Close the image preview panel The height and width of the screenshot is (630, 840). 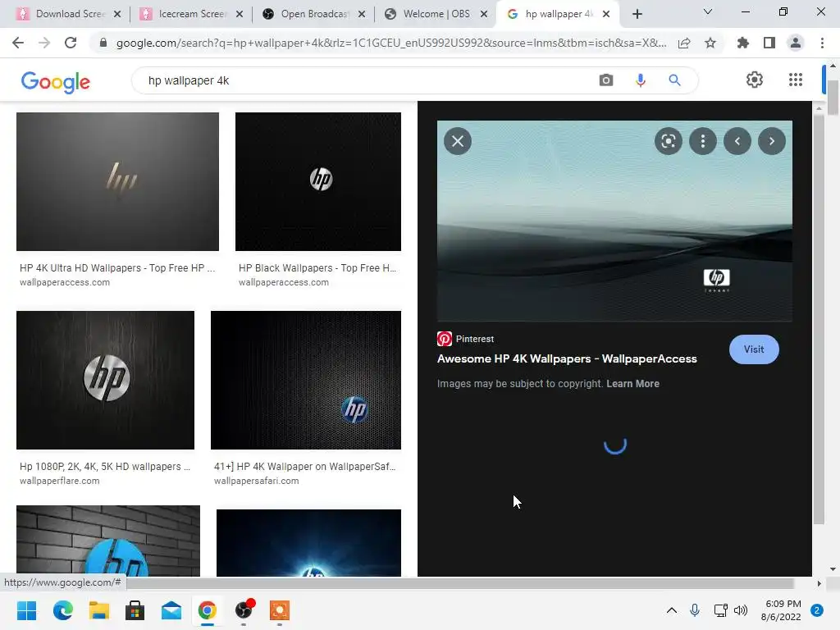(458, 141)
